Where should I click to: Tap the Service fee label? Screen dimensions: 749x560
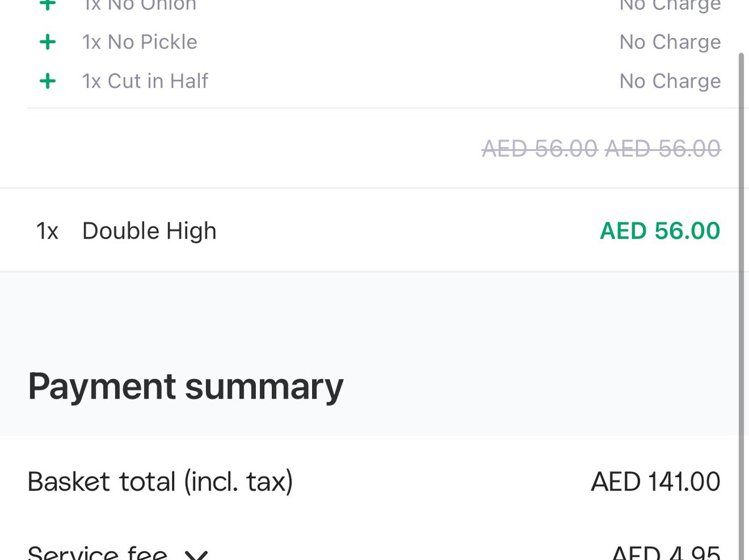pyautogui.click(x=97, y=553)
